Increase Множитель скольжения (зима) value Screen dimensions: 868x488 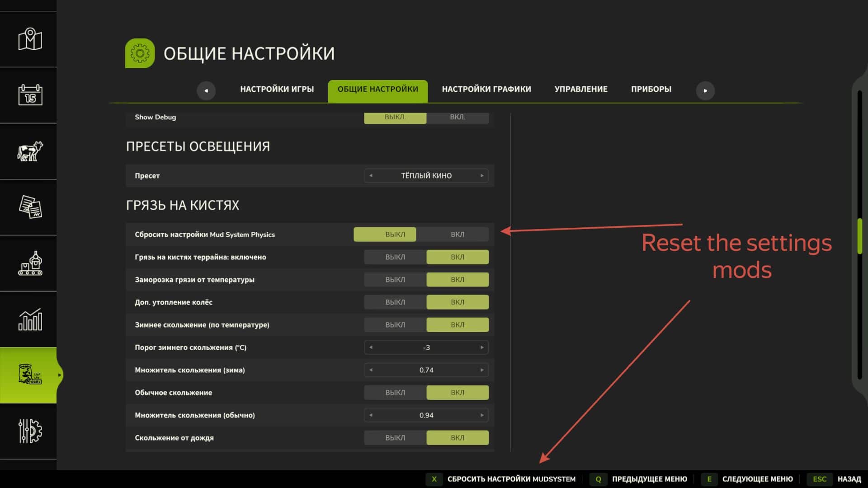482,370
